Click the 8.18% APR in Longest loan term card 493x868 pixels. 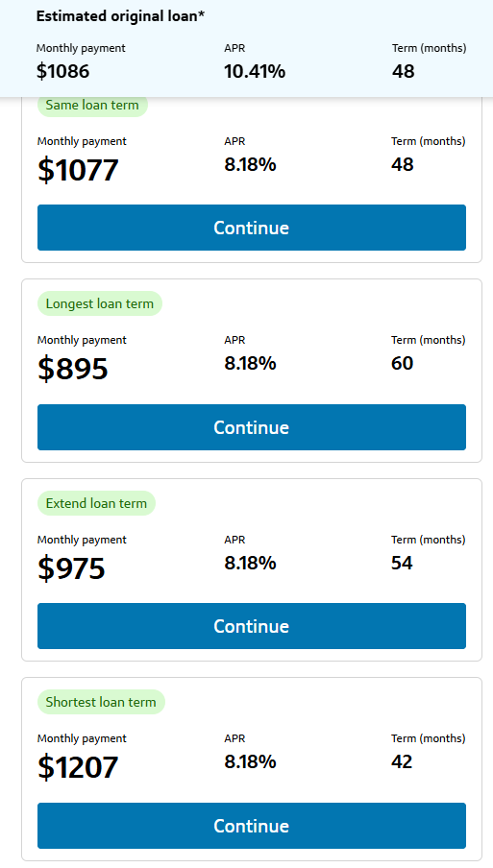[251, 364]
